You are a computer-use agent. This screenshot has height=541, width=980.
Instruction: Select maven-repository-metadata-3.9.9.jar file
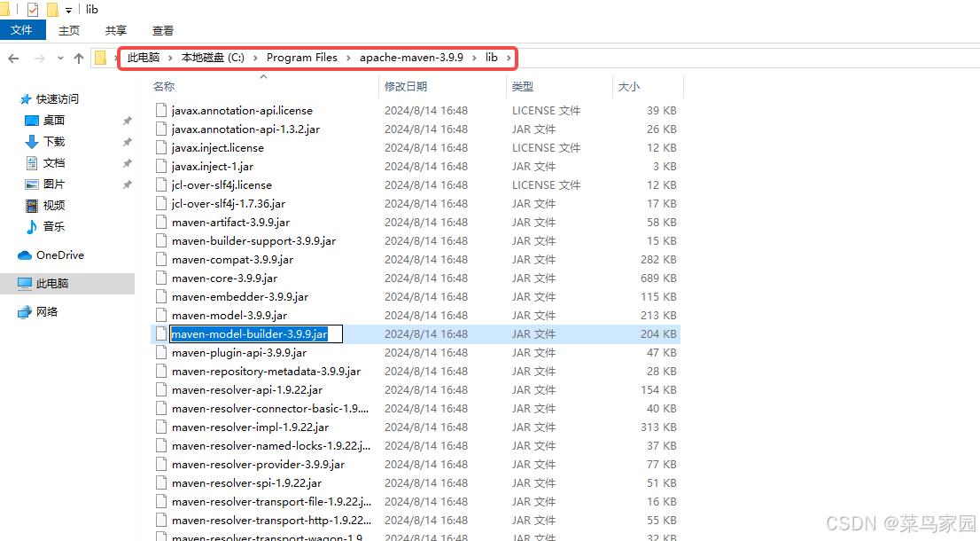[266, 372]
